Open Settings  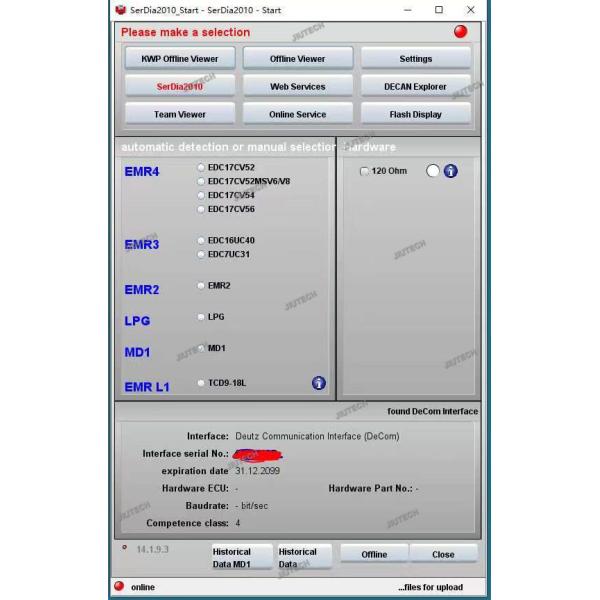click(416, 58)
